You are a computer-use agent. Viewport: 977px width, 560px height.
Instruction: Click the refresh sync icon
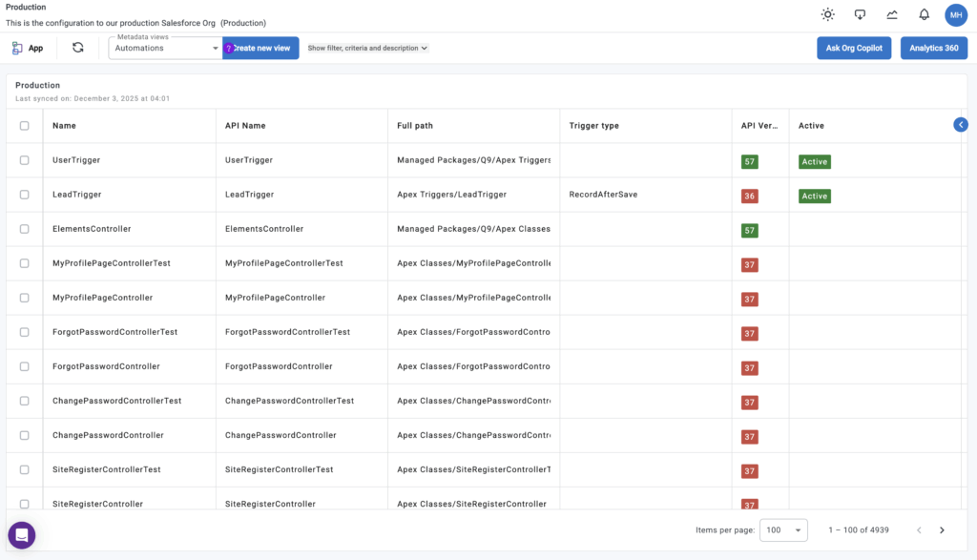pyautogui.click(x=78, y=48)
